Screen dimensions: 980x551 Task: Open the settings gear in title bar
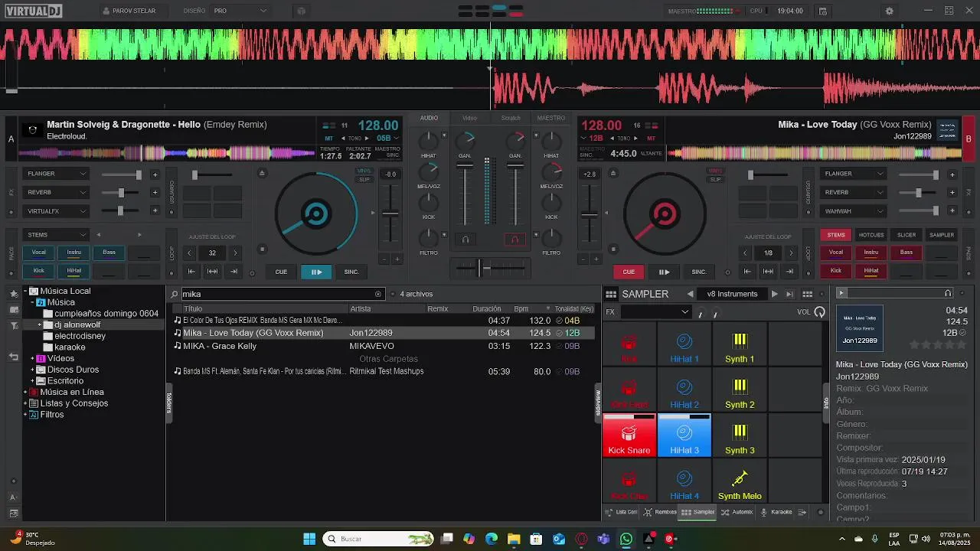[889, 11]
